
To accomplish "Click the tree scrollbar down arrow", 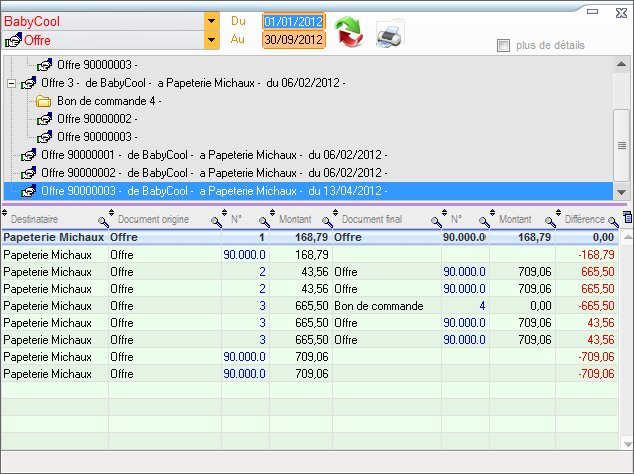I will pyautogui.click(x=621, y=192).
